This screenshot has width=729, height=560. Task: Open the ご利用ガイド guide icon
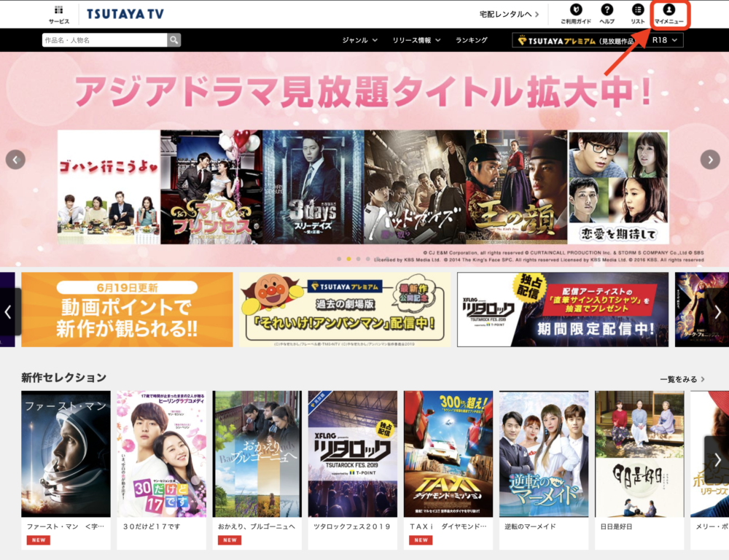[x=576, y=14]
